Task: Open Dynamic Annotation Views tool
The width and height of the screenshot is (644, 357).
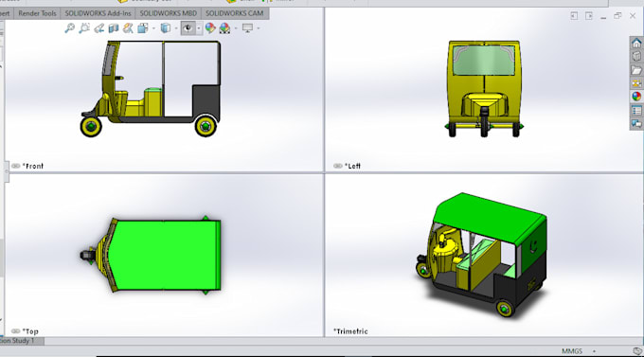Action: (x=128, y=28)
